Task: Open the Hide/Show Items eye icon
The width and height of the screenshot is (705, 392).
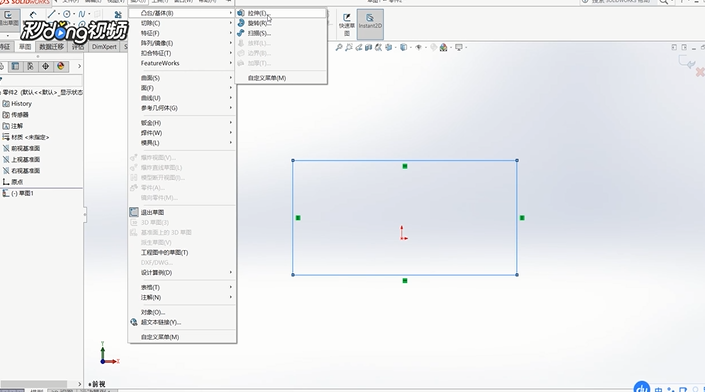Action: (418, 47)
